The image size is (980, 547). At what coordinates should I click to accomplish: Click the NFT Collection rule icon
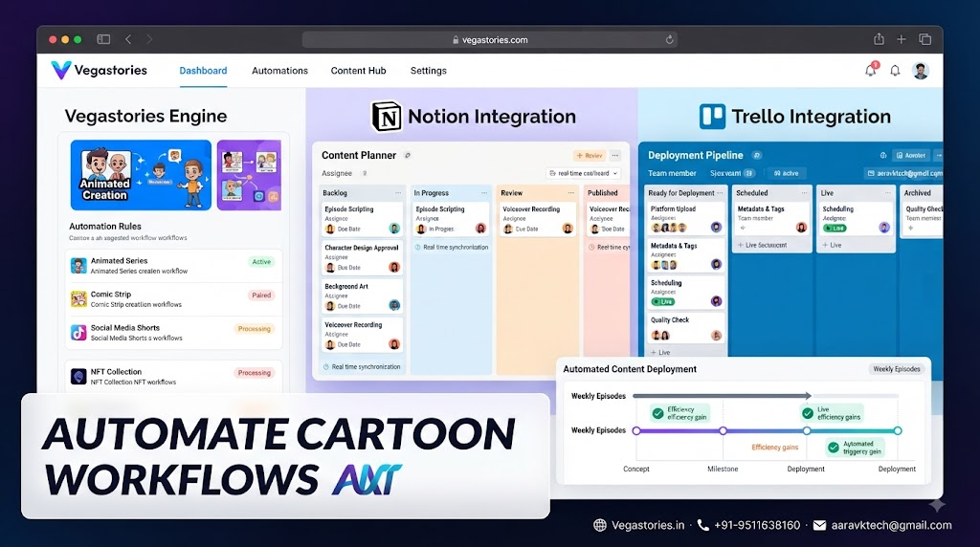tap(78, 377)
